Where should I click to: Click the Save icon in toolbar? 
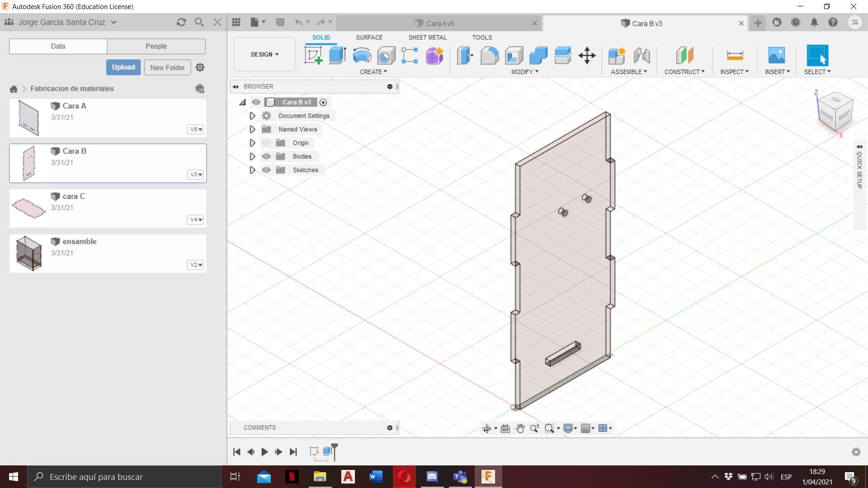point(280,22)
